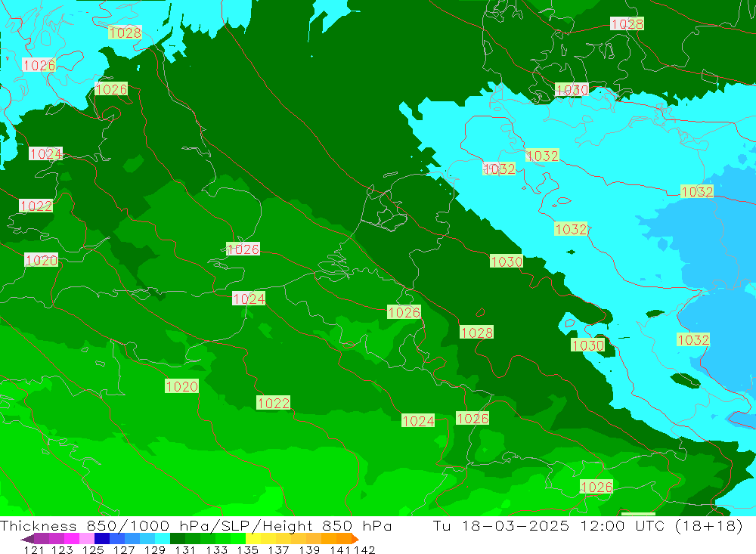Click the orange arrow at legend end
The height and width of the screenshot is (554, 756).
(x=355, y=539)
